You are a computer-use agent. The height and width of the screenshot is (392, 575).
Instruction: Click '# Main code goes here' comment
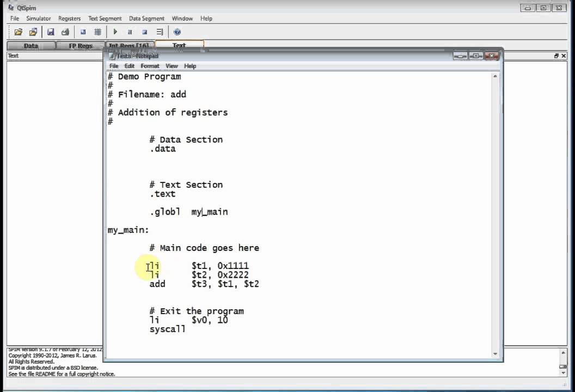click(x=204, y=248)
